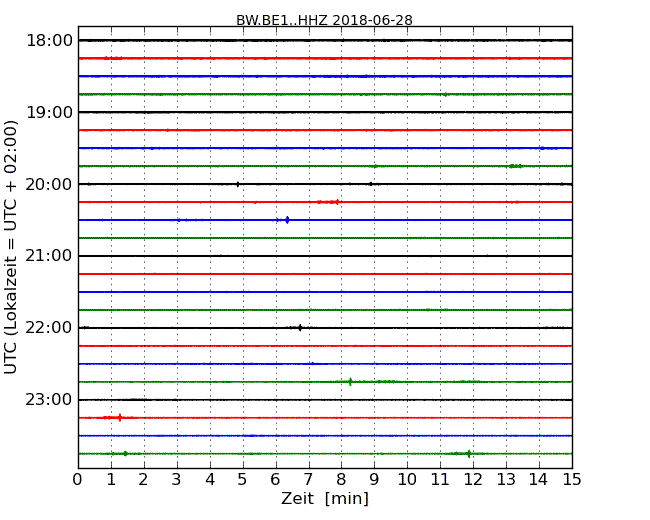
Task: Click the 12 tick label on the Zeit axis
Action: [x=473, y=480]
